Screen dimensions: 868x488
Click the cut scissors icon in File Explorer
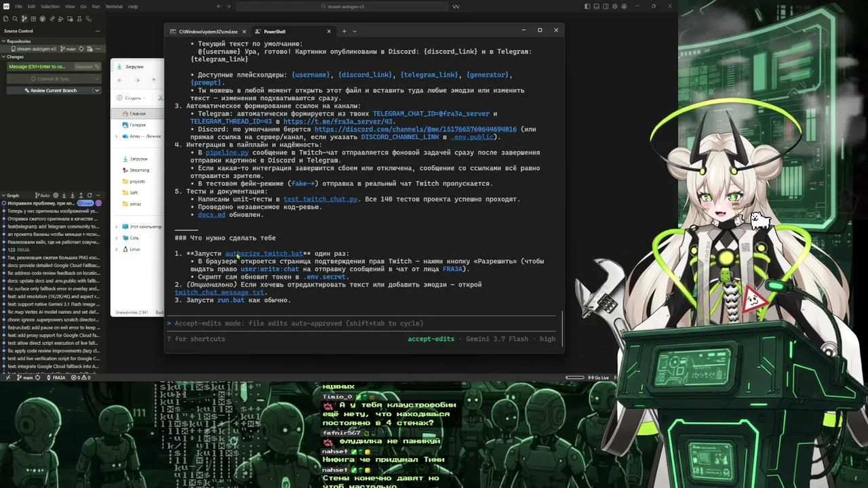tap(161, 98)
